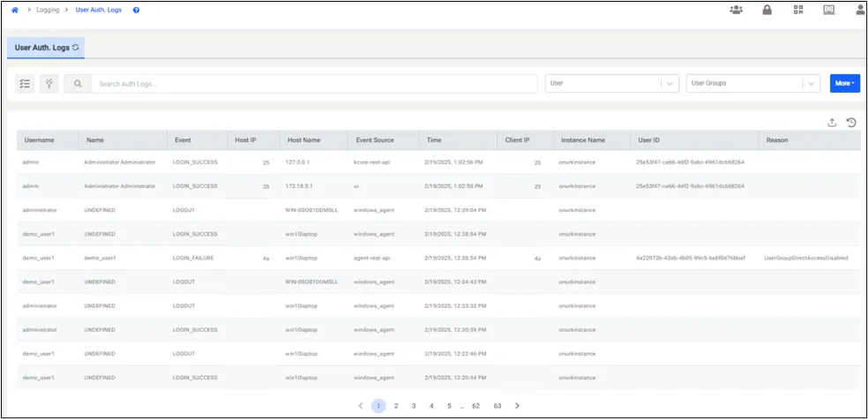This screenshot has height=419, width=868.
Task: Go to page 62
Action: click(x=475, y=406)
